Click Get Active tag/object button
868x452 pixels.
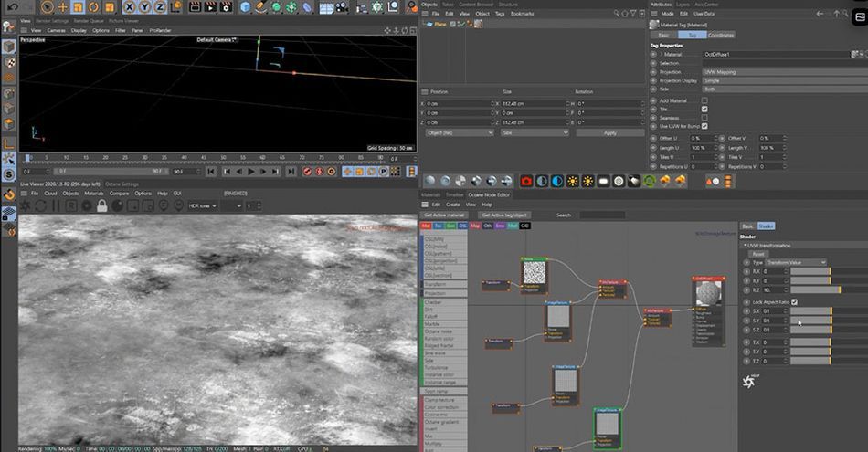[x=503, y=215]
